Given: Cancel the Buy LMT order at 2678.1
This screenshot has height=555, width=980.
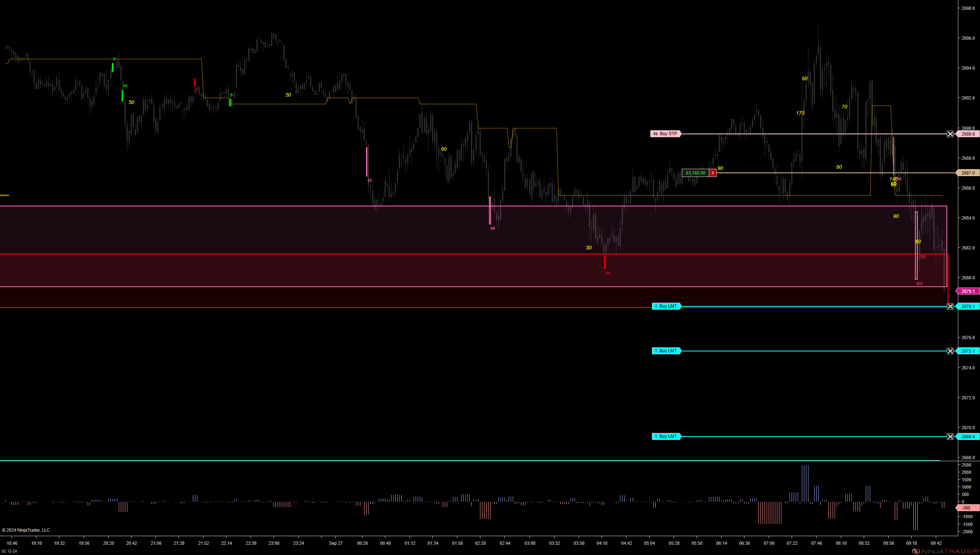Looking at the screenshot, I should click(x=950, y=306).
